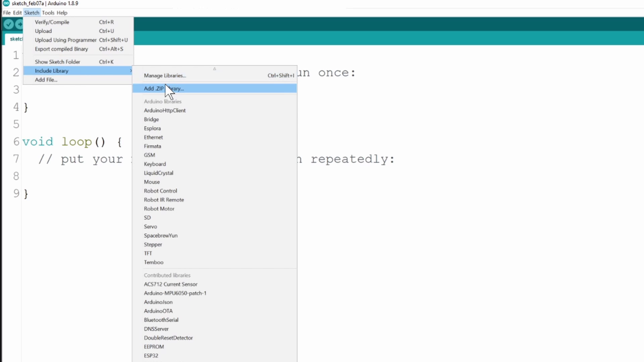Select Verify/Compile from Sketch menu
The width and height of the screenshot is (644, 362).
click(52, 22)
